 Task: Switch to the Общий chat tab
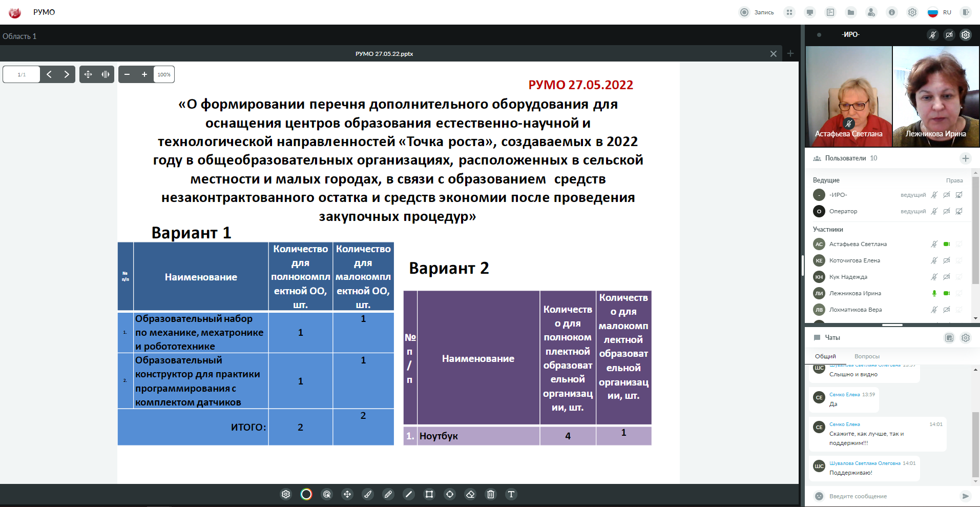(x=825, y=356)
